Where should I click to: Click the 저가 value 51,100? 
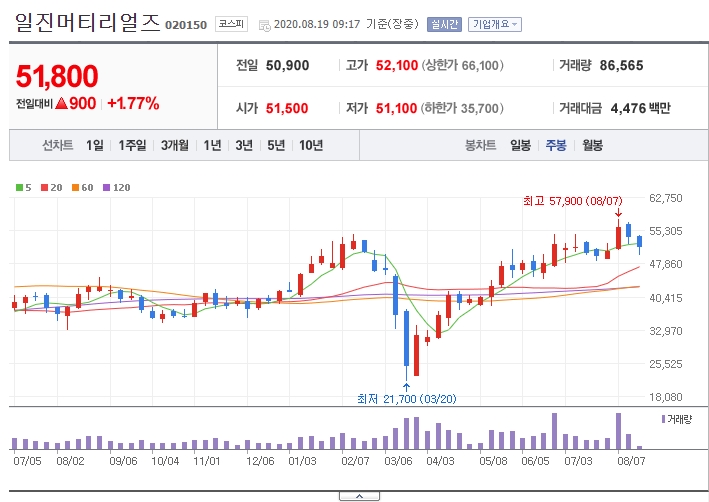[x=396, y=109]
